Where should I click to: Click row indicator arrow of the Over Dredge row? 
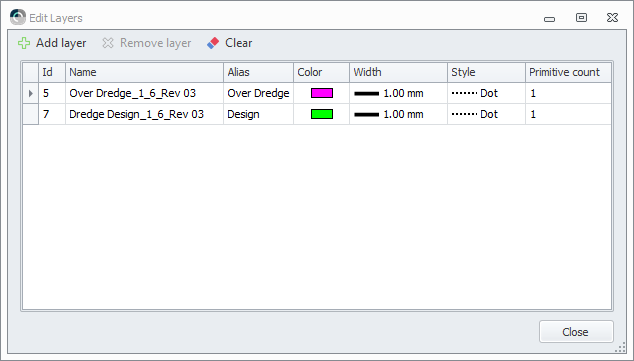(x=30, y=93)
